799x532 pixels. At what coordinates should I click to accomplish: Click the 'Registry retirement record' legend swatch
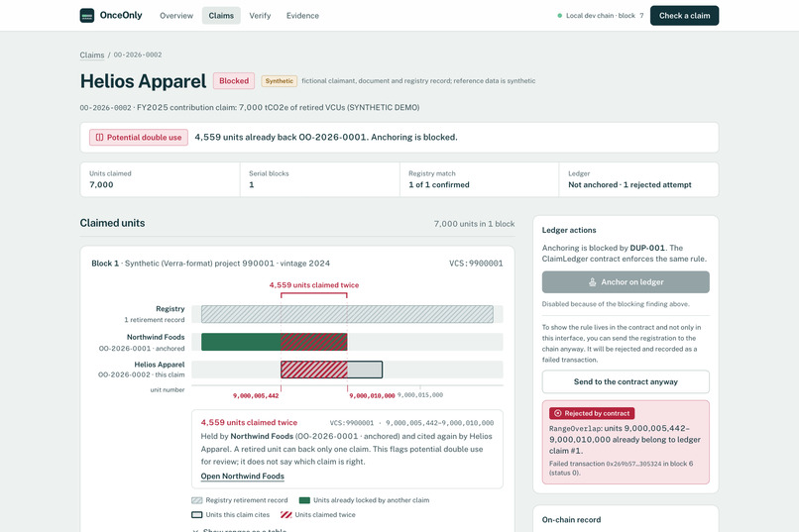point(196,500)
